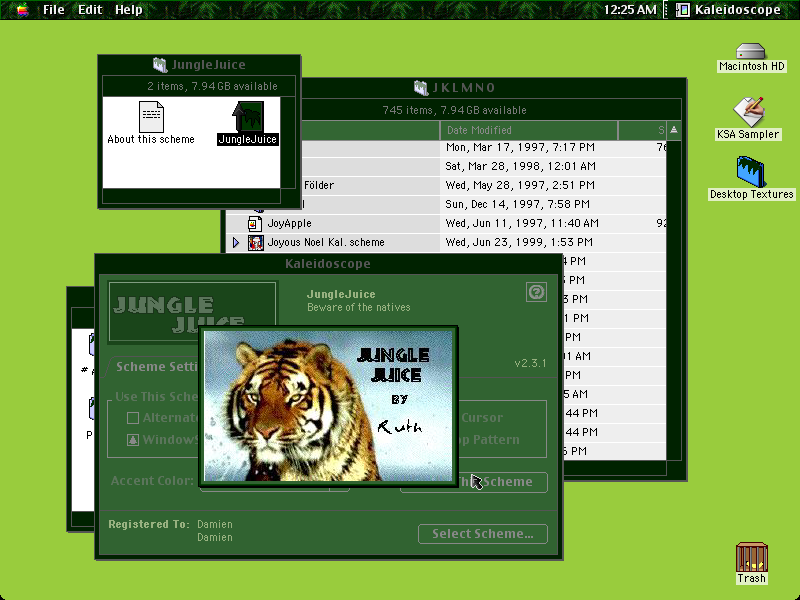Select the JoyApple file icon

255,223
